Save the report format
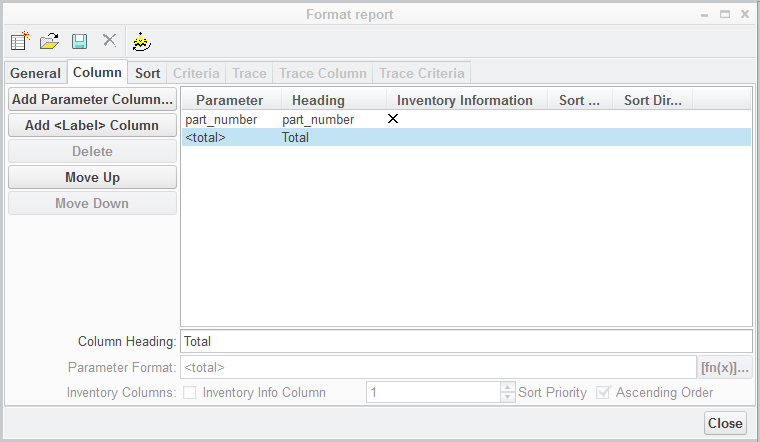The height and width of the screenshot is (442, 760). pyautogui.click(x=79, y=41)
